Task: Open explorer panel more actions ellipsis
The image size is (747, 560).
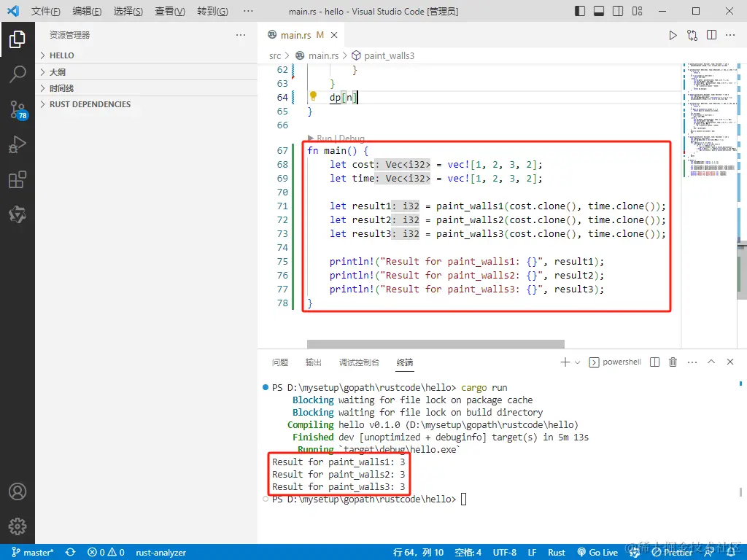Action: (x=241, y=35)
